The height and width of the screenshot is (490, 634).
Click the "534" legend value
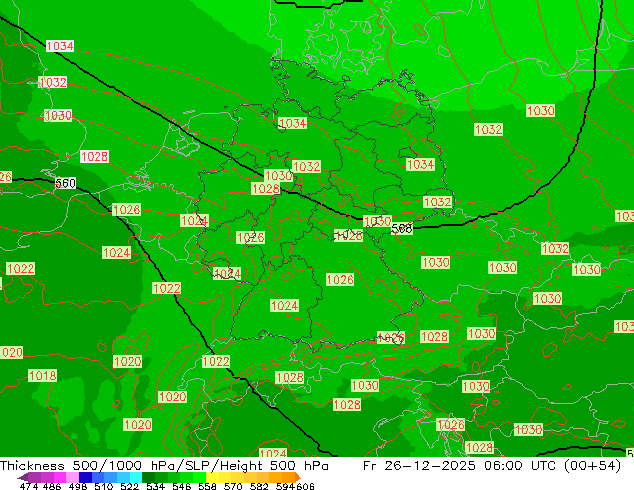point(155,486)
